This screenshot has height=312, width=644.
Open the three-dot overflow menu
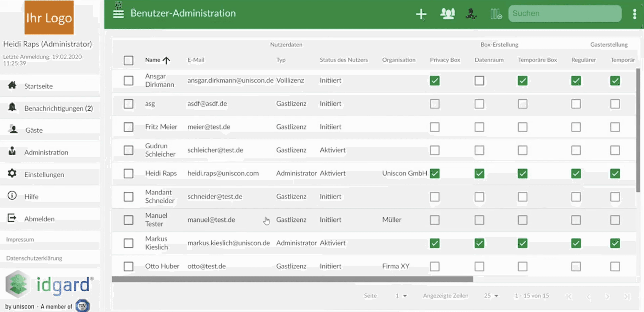(634, 14)
